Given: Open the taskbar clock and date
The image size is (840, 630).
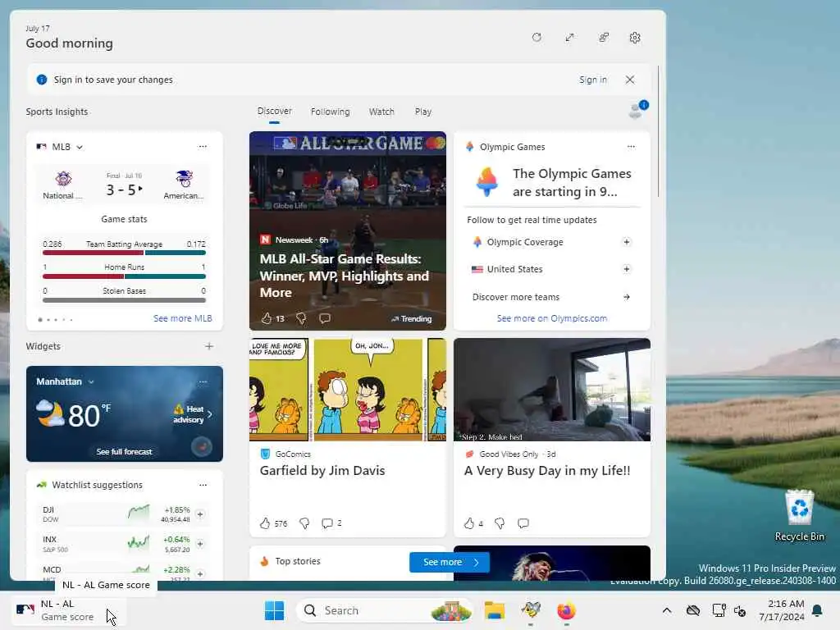Looking at the screenshot, I should click(782, 610).
